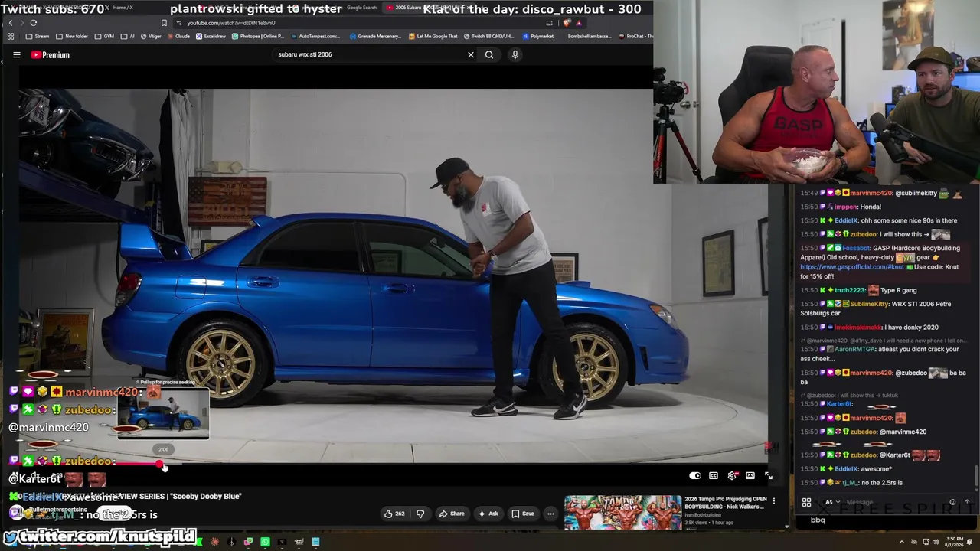Open the taskbar network status icon
The width and height of the screenshot is (980, 551).
click(926, 543)
